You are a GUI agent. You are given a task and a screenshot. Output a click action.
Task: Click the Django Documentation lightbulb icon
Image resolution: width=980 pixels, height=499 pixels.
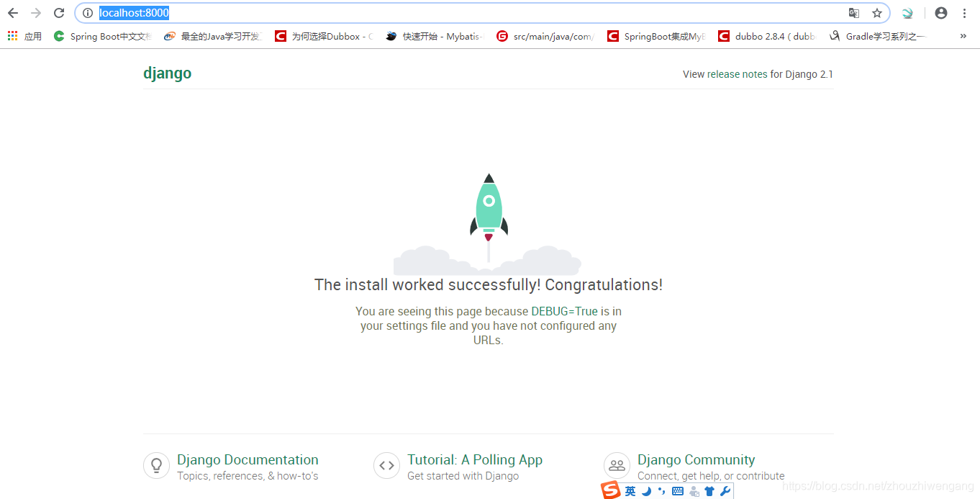click(156, 465)
